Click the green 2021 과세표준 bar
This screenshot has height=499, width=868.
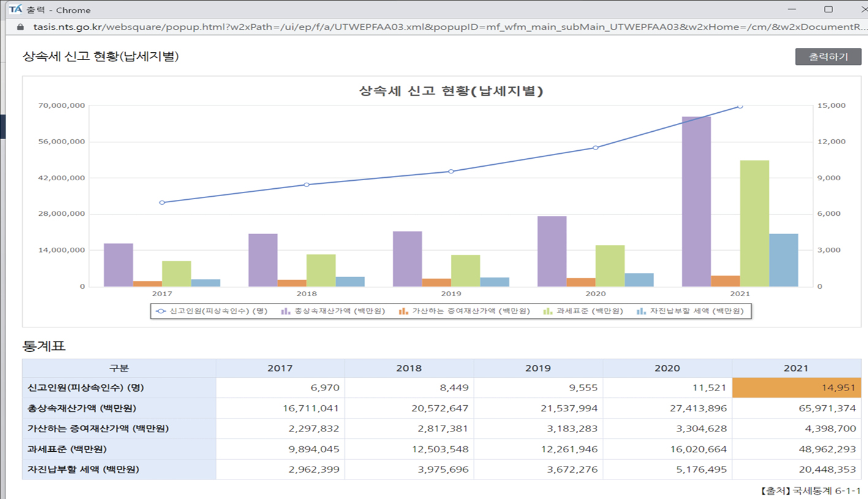754,223
